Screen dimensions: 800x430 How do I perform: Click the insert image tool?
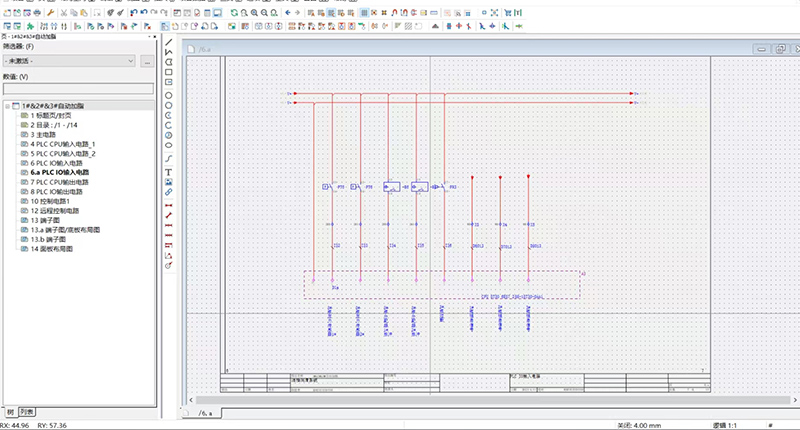[x=168, y=181]
